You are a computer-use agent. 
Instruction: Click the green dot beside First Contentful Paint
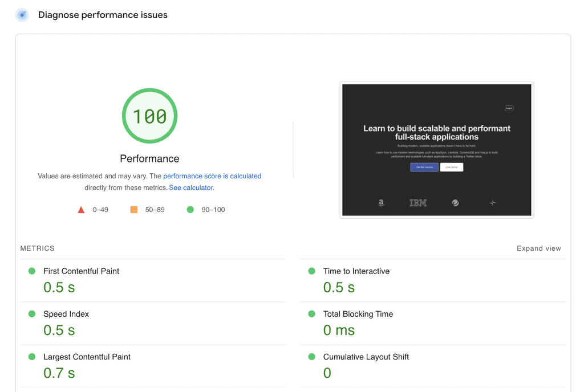coord(32,271)
